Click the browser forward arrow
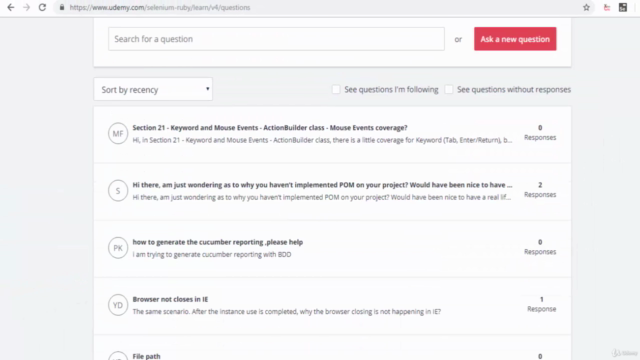This screenshot has width=640, height=360. point(27,7)
